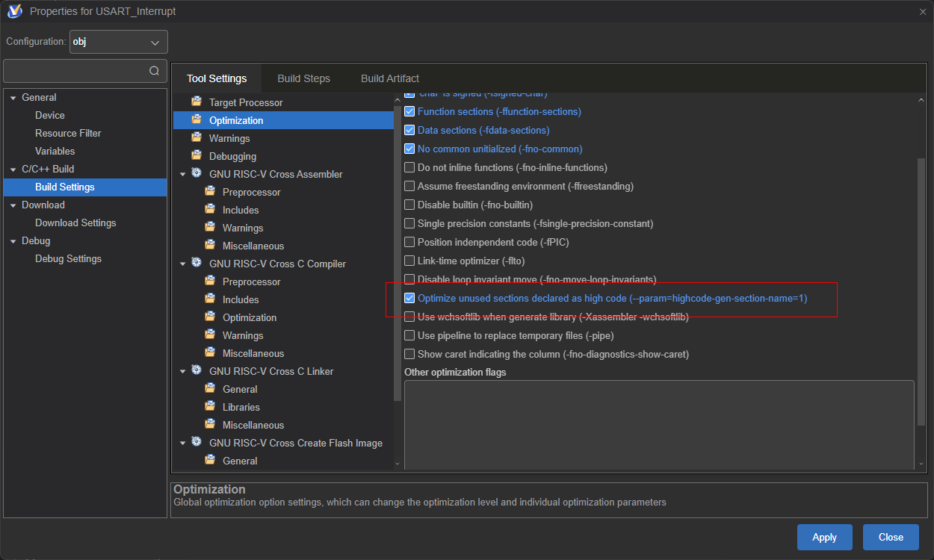This screenshot has width=934, height=560.
Task: Click the Optimization folder icon under Tool Settings
Action: click(197, 119)
